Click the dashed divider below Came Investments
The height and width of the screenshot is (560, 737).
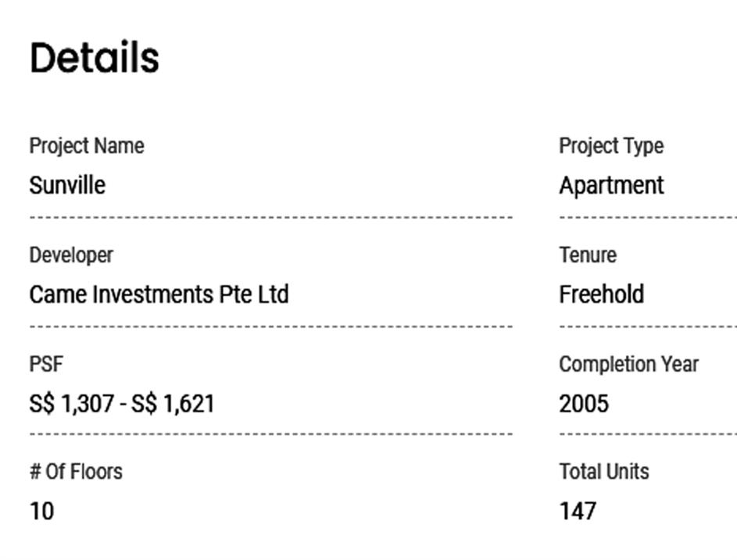pos(270,326)
